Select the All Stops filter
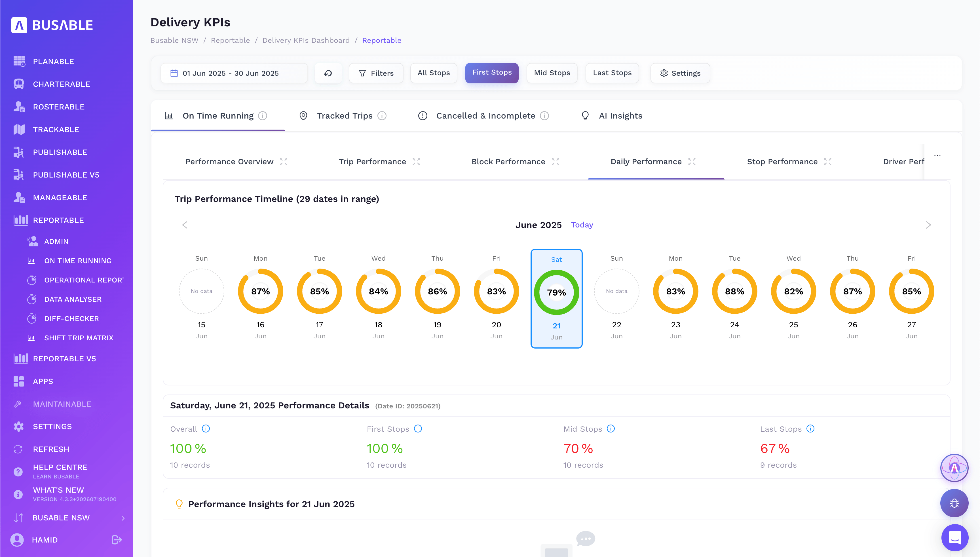The height and width of the screenshot is (557, 980). pos(434,73)
